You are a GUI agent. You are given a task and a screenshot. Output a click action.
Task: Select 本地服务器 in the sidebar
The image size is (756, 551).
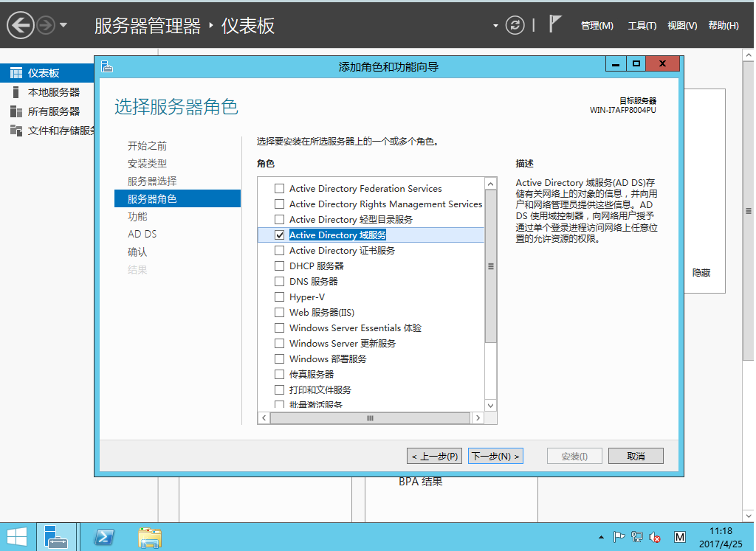(47, 92)
